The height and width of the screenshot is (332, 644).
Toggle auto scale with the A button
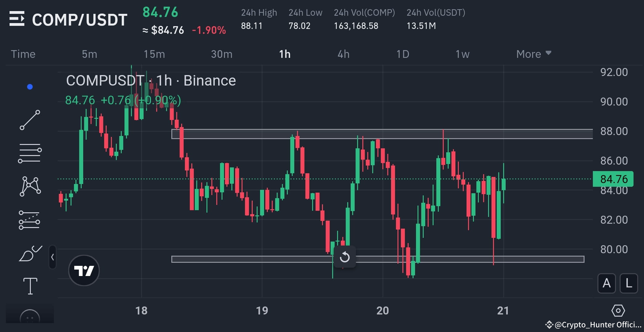[x=606, y=284]
